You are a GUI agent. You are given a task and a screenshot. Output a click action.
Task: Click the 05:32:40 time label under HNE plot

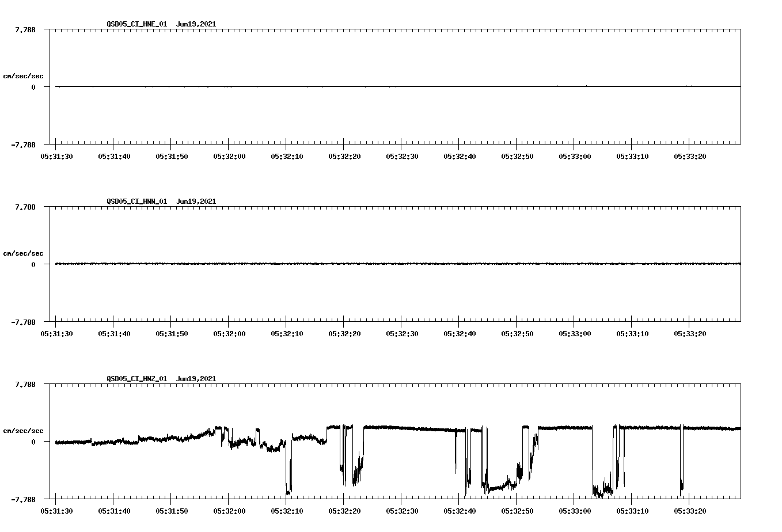[460, 156]
